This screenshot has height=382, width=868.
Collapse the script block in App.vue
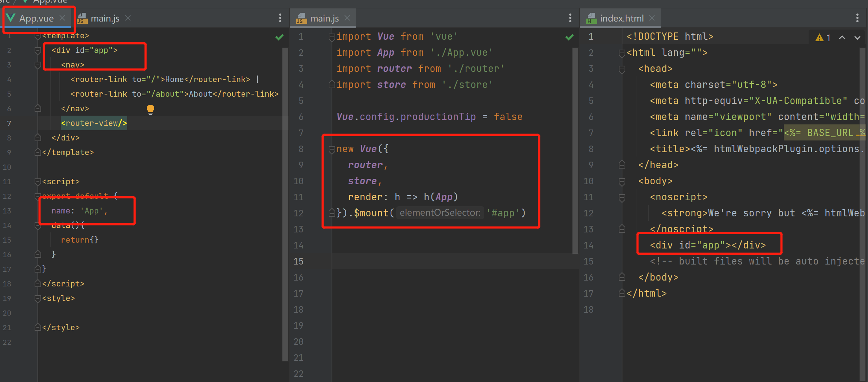click(x=38, y=182)
